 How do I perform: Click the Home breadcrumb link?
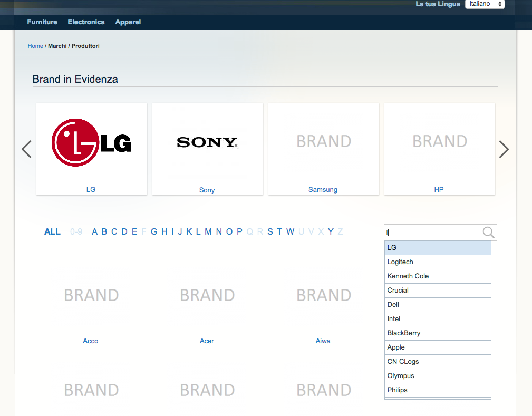click(35, 46)
